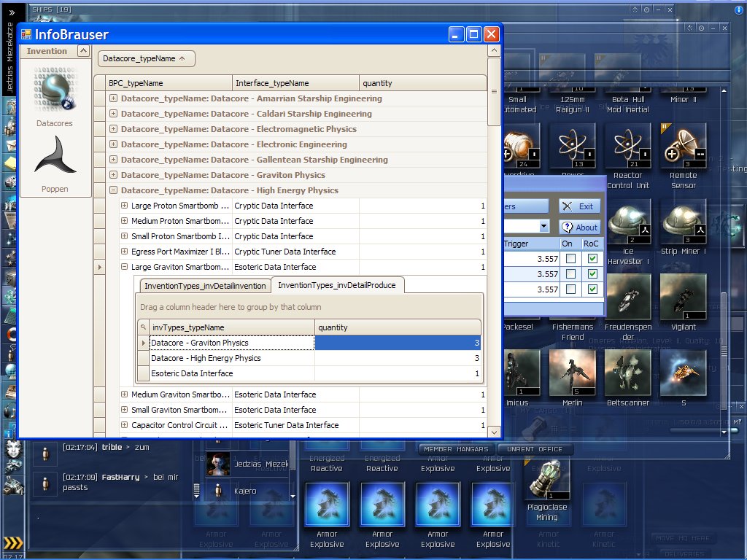Select the Vigilant ship icon
747x560 pixels.
pyautogui.click(x=683, y=297)
